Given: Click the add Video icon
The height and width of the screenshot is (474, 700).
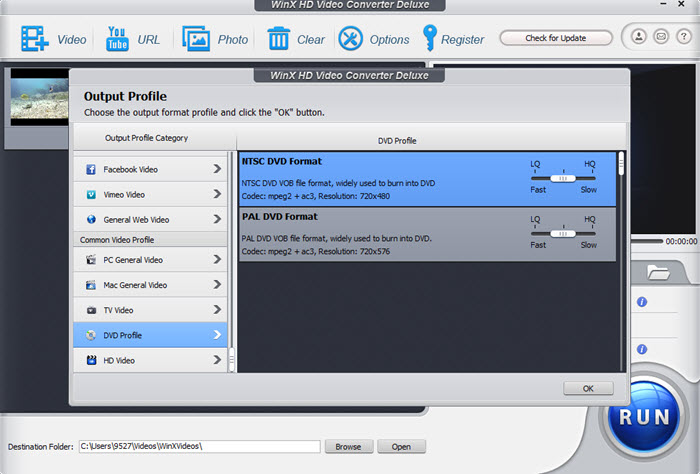Looking at the screenshot, I should click(x=34, y=38).
